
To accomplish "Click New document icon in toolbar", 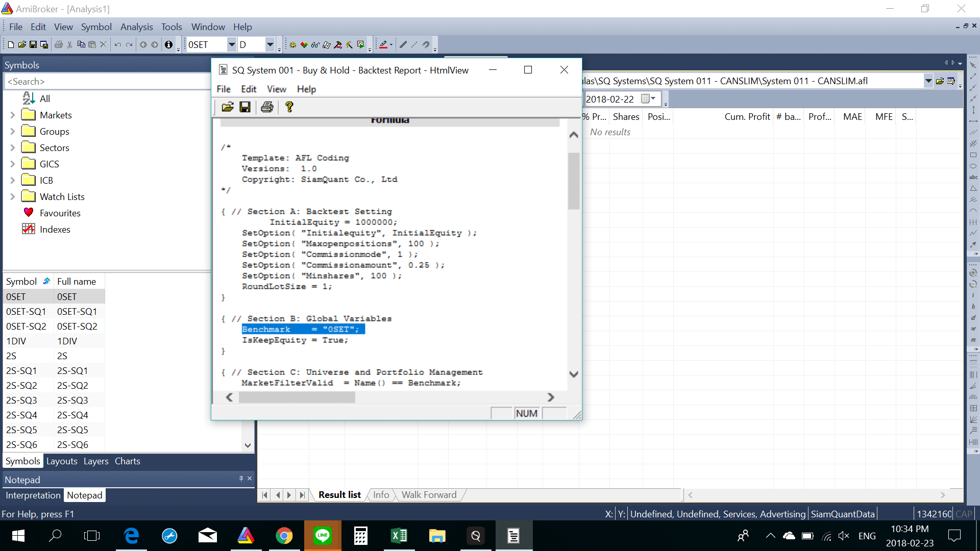I will [x=11, y=45].
